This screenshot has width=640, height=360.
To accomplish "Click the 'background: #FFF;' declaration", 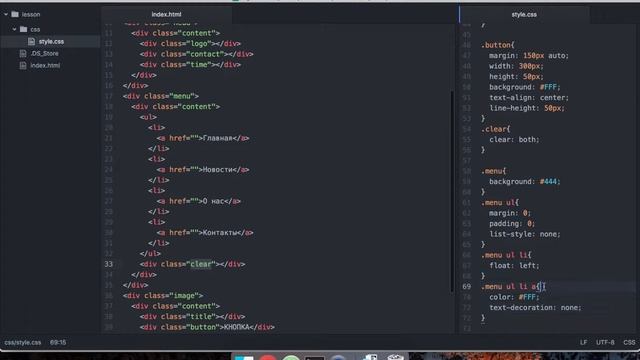I will coord(525,87).
